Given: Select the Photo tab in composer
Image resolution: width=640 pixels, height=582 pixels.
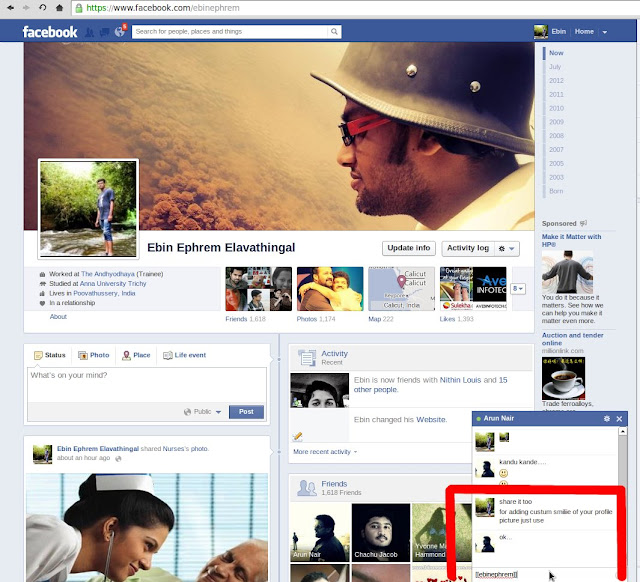Looking at the screenshot, I should coord(94,355).
